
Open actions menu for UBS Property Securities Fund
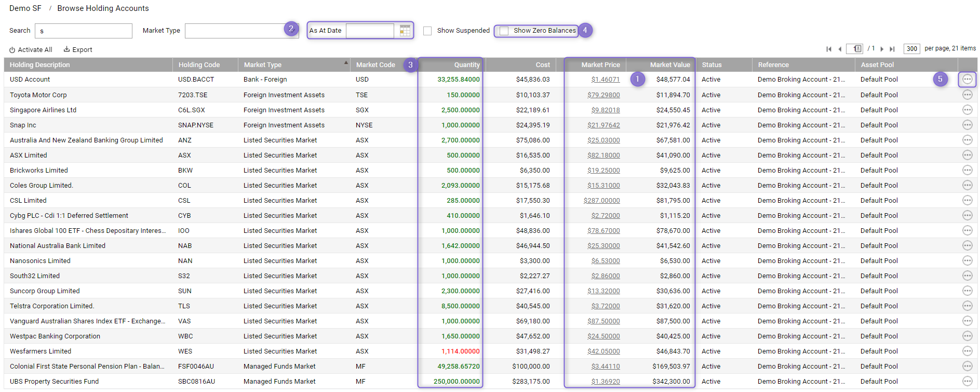click(967, 381)
